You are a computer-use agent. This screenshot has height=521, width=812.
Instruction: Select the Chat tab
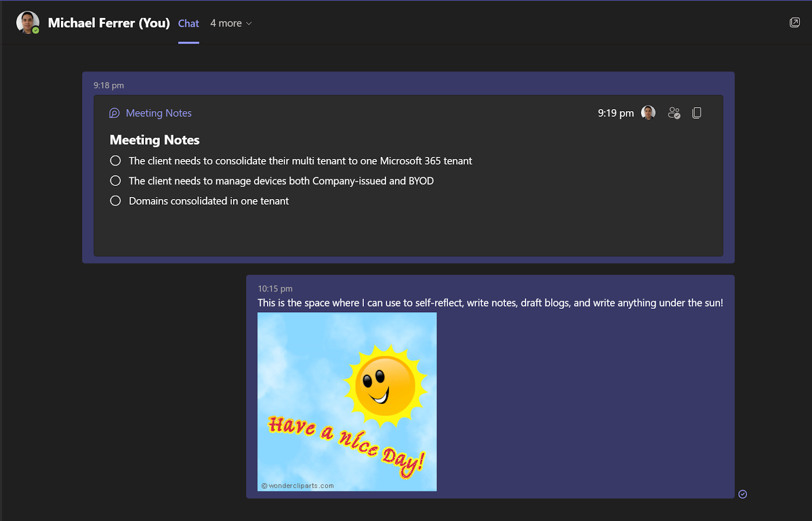point(188,23)
